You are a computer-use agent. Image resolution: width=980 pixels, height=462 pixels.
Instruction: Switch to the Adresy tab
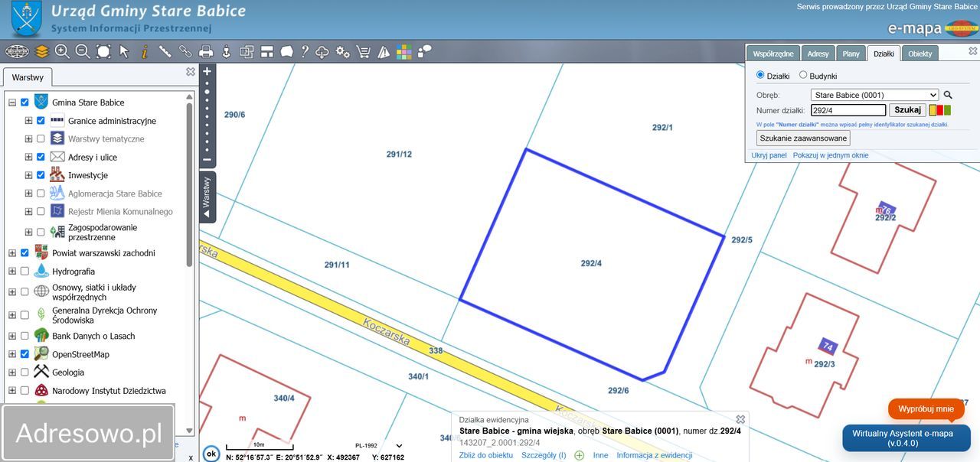(818, 54)
